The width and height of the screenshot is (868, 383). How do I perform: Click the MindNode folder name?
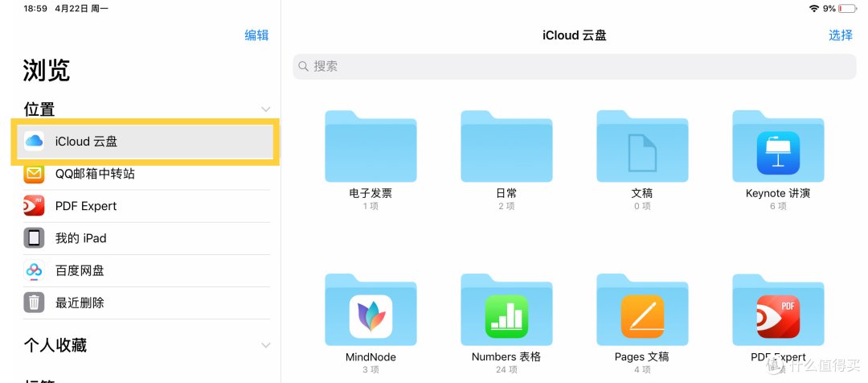pyautogui.click(x=371, y=357)
